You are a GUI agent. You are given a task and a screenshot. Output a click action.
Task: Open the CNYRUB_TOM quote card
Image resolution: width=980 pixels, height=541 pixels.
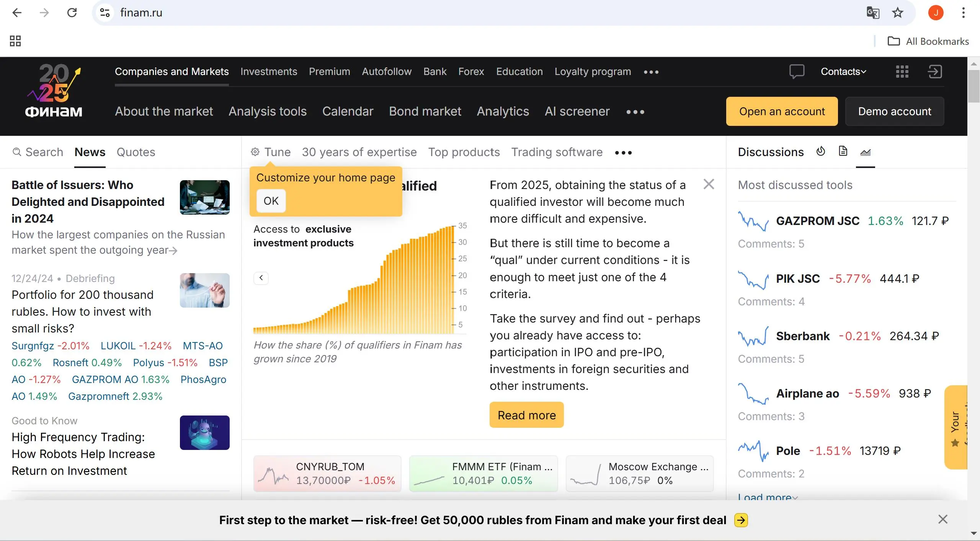[327, 474]
